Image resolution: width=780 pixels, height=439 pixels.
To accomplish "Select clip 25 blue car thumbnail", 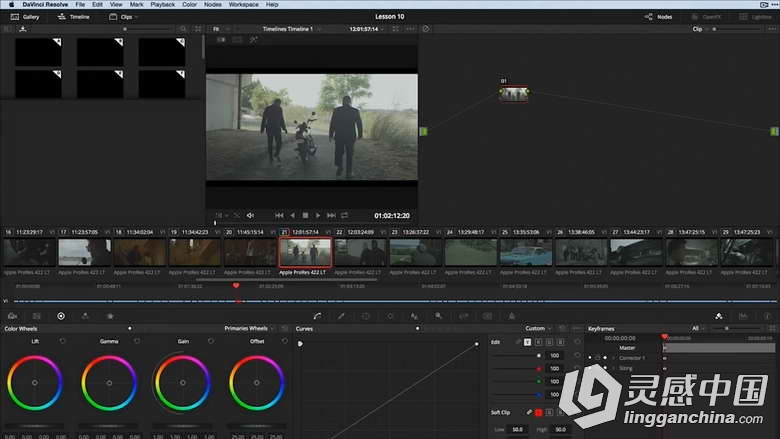I will pos(526,253).
